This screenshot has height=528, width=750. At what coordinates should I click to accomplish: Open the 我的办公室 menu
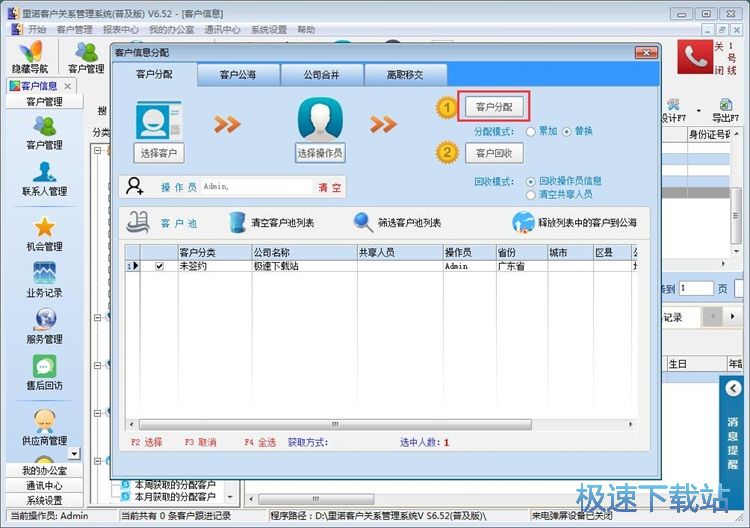(171, 30)
